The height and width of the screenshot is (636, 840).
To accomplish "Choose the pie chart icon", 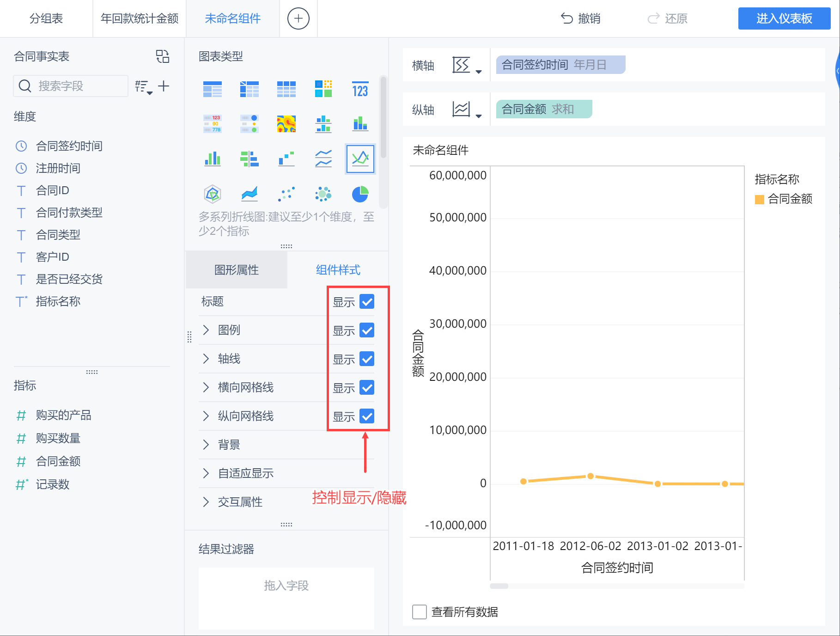I will (x=360, y=194).
